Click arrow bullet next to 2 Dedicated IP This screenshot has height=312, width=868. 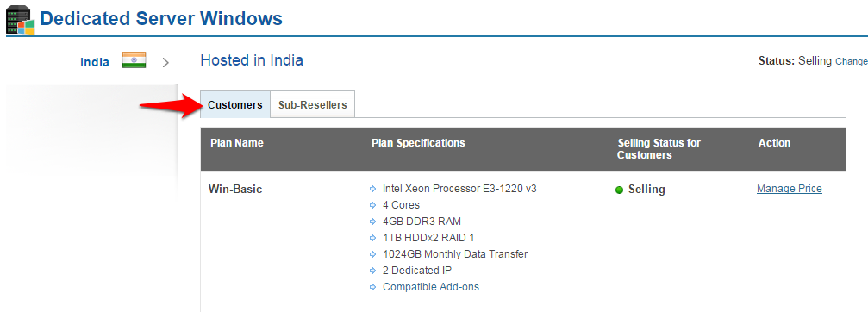pos(372,271)
